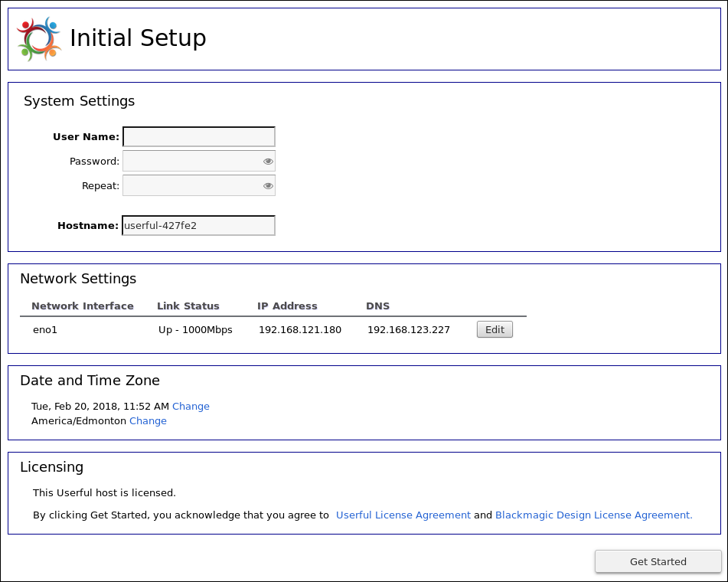Click the Date and Time Zone heading
Viewport: 728px width, 582px height.
click(90, 381)
